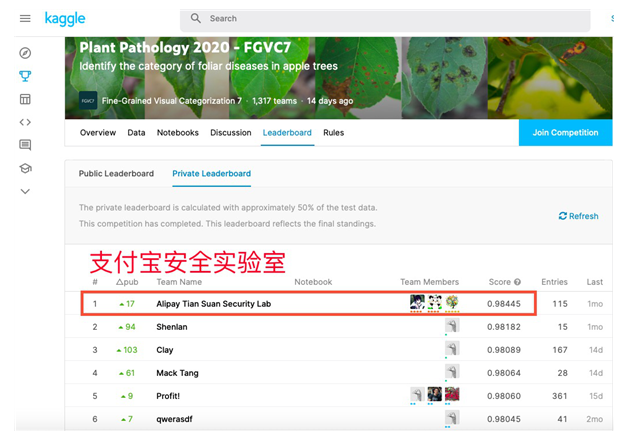Open the Rules tab
This screenshot has width=630, height=439.
(x=333, y=133)
